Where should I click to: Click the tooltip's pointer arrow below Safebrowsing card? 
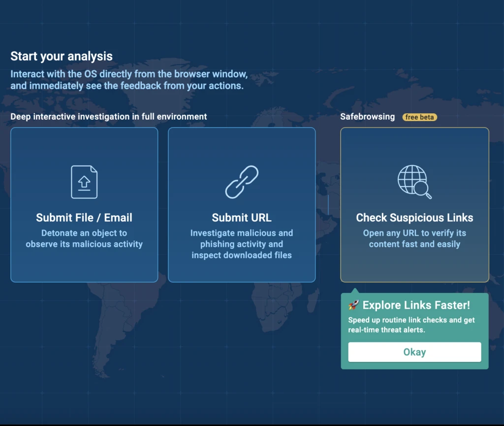click(354, 291)
